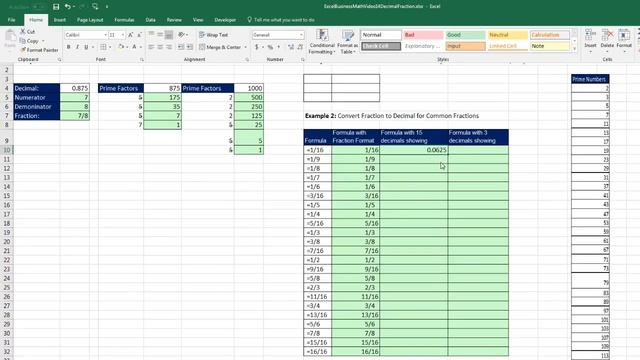640x360 pixels.
Task: Toggle Merge & Center
Action: point(220,47)
